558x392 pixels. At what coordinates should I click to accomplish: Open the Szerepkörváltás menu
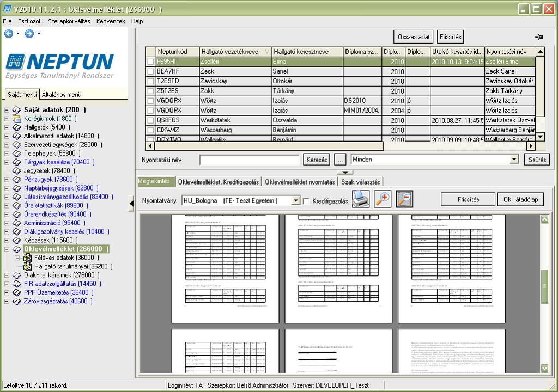coord(69,21)
